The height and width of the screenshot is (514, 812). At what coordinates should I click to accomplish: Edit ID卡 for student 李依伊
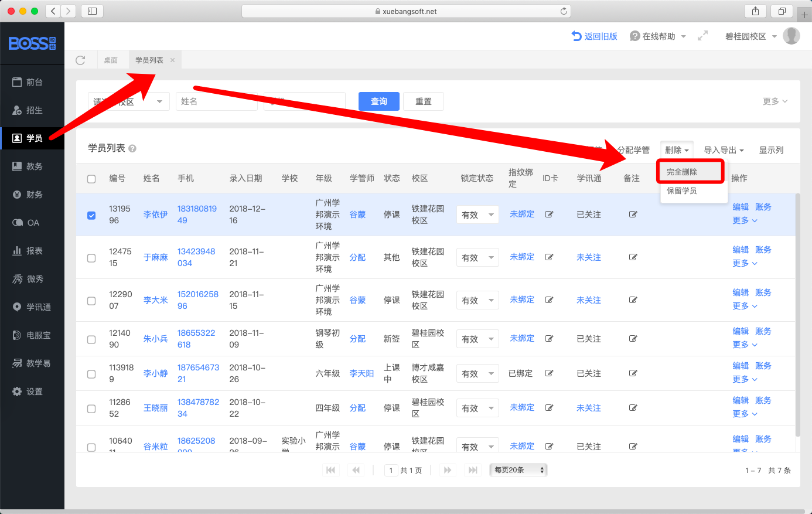[x=549, y=215]
